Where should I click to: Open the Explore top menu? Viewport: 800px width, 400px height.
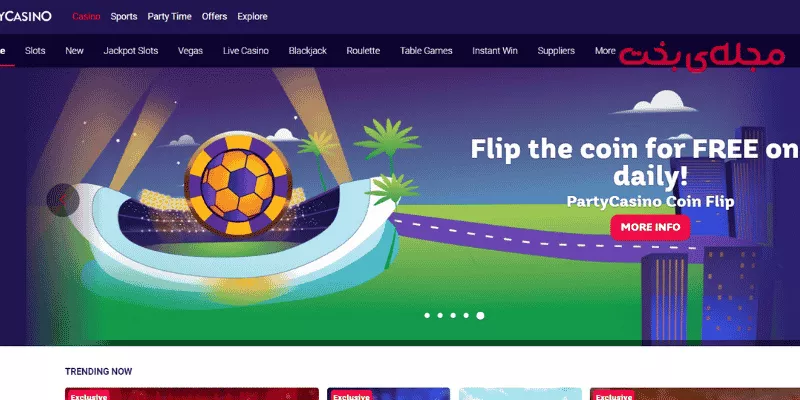252,16
